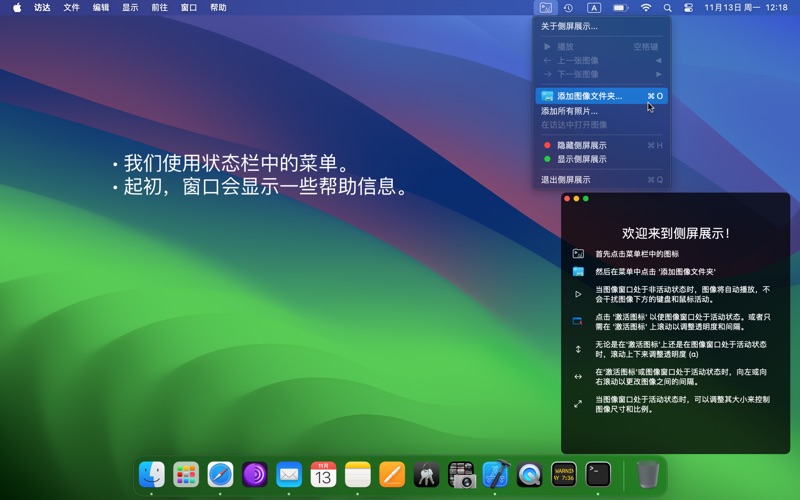Open Control Center from the menu bar
Viewport: 800px width, 500px height.
688,8
